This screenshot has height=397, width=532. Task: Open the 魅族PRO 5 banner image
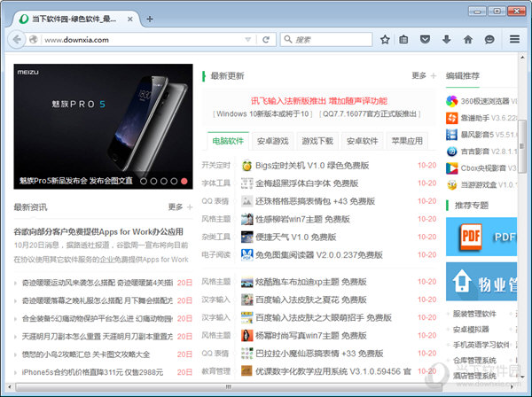(x=103, y=126)
